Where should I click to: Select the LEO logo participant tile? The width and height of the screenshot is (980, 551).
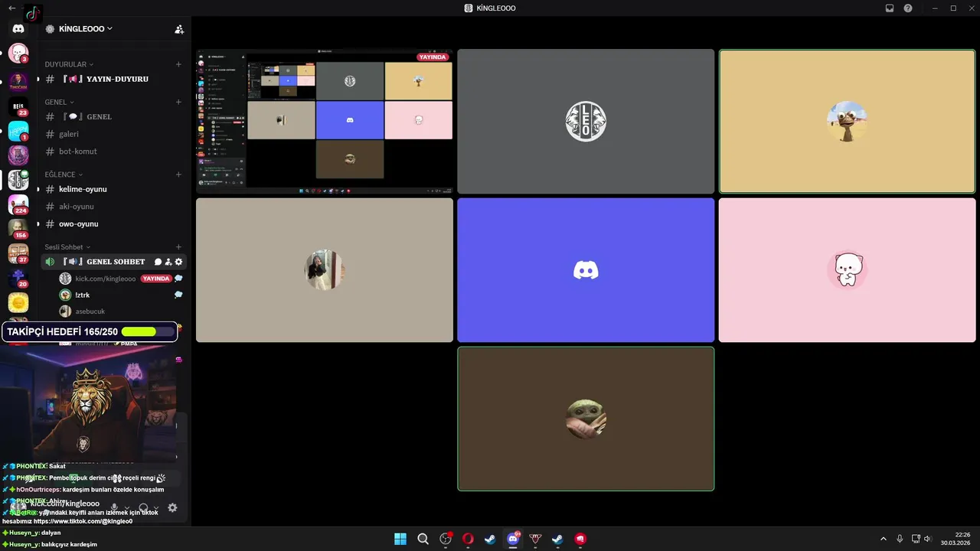pos(586,121)
